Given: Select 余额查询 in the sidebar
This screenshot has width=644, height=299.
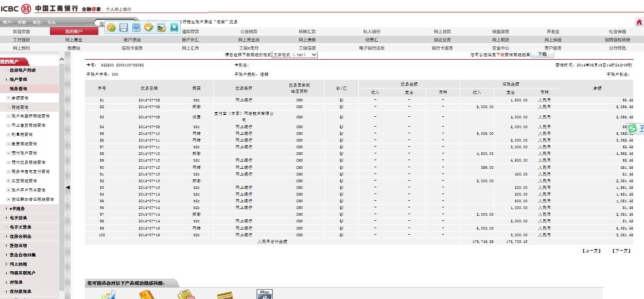Looking at the screenshot, I should pyautogui.click(x=20, y=98).
